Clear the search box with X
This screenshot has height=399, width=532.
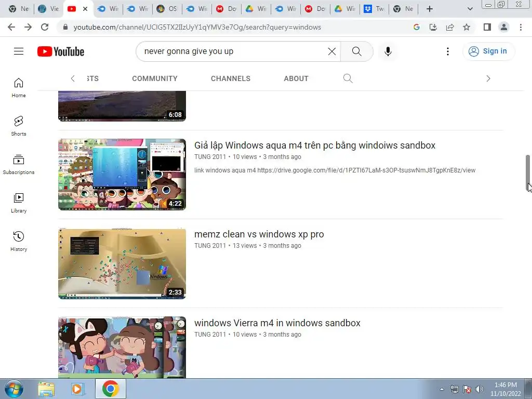332,51
